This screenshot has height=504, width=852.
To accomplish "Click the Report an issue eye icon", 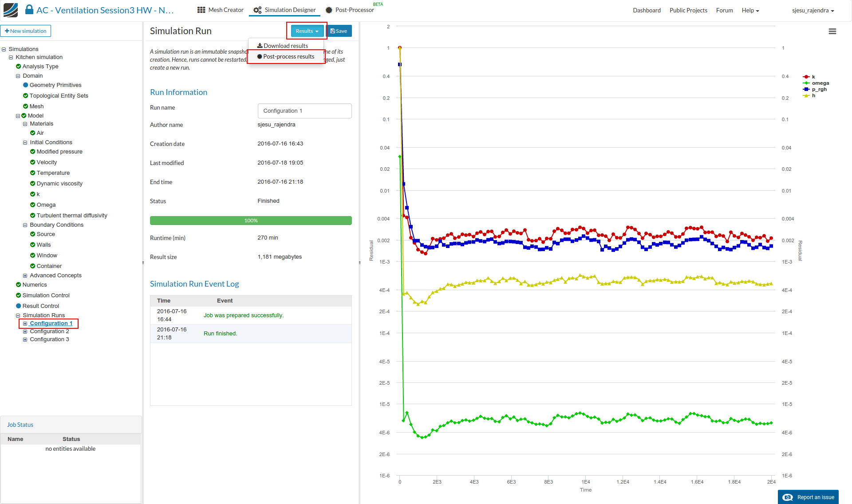I will (788, 497).
